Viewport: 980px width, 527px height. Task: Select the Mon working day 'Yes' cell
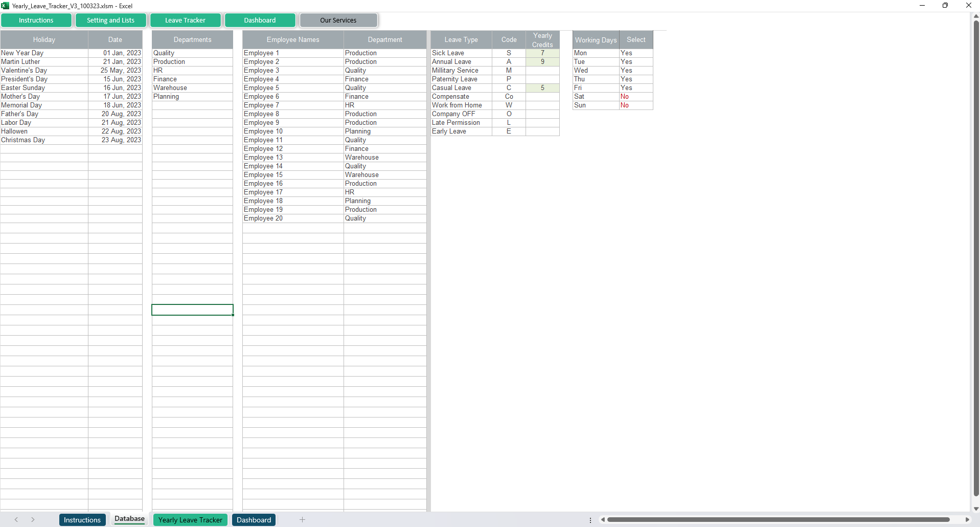click(x=635, y=53)
